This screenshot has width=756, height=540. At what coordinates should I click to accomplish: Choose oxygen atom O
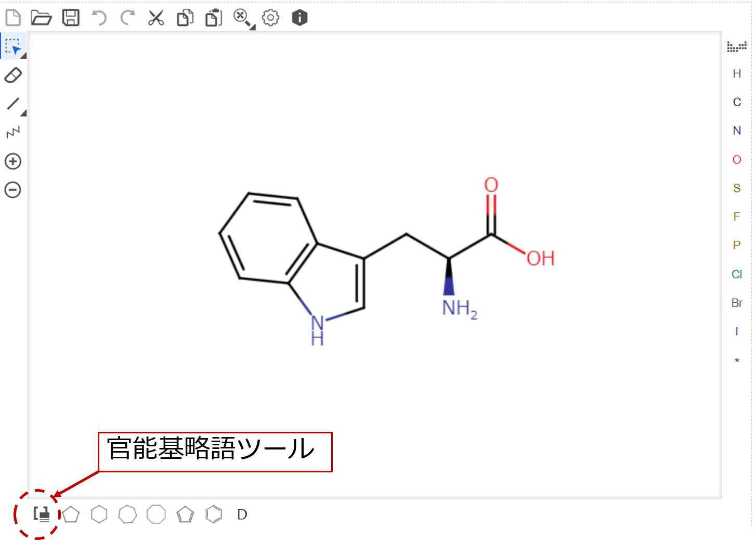click(x=737, y=160)
